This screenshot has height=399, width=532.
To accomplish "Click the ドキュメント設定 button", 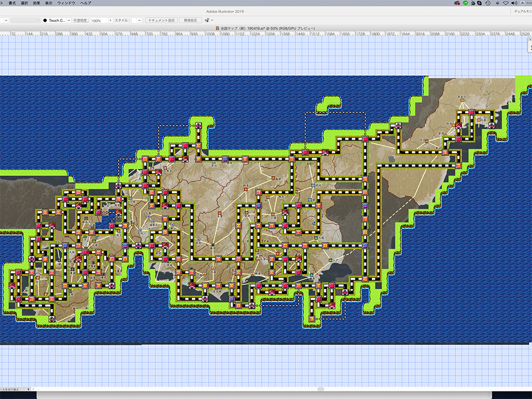I will point(161,20).
